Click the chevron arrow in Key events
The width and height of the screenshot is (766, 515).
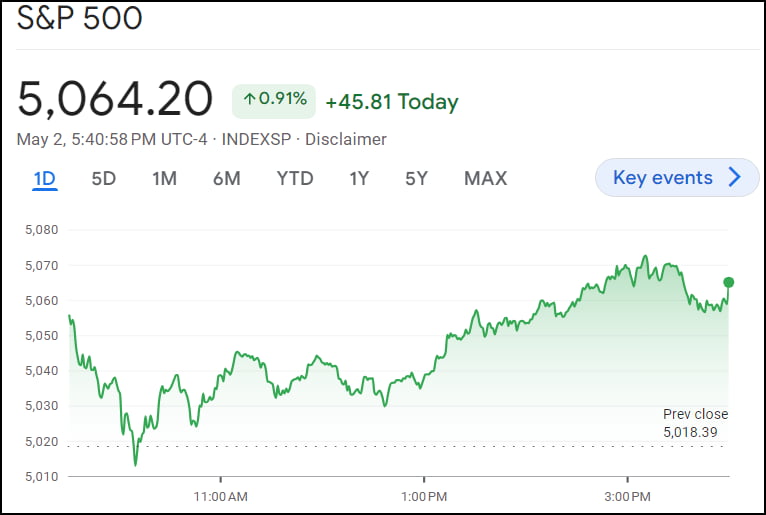pos(735,177)
